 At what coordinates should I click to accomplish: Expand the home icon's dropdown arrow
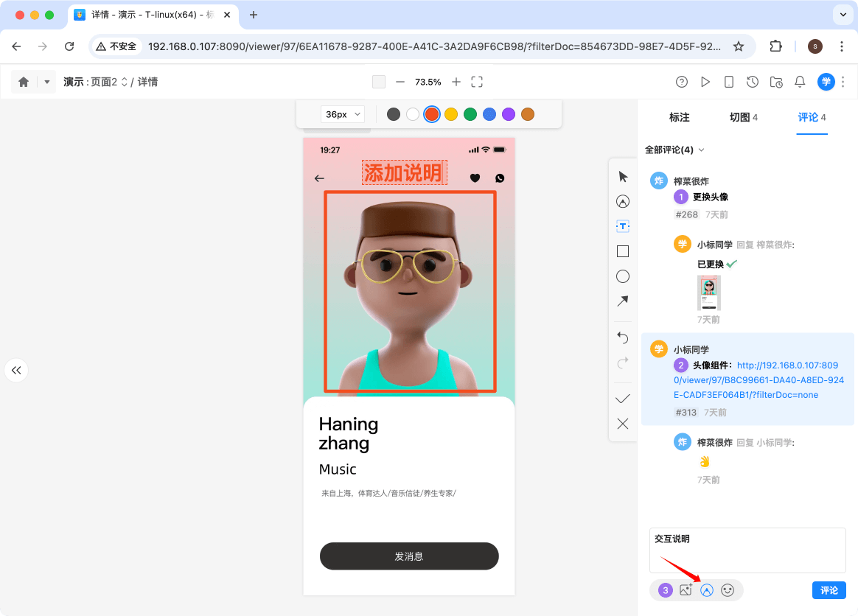(46, 82)
